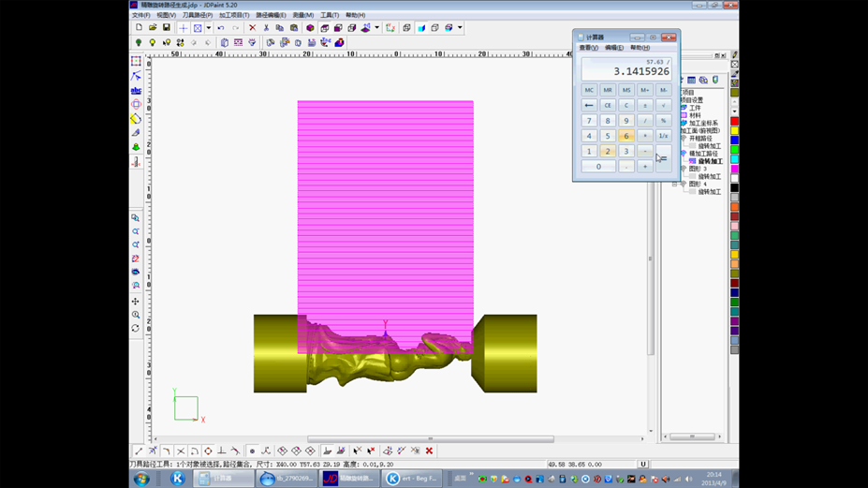The image size is (868, 488).
Task: Click calculator digit 7 button
Action: coord(589,121)
